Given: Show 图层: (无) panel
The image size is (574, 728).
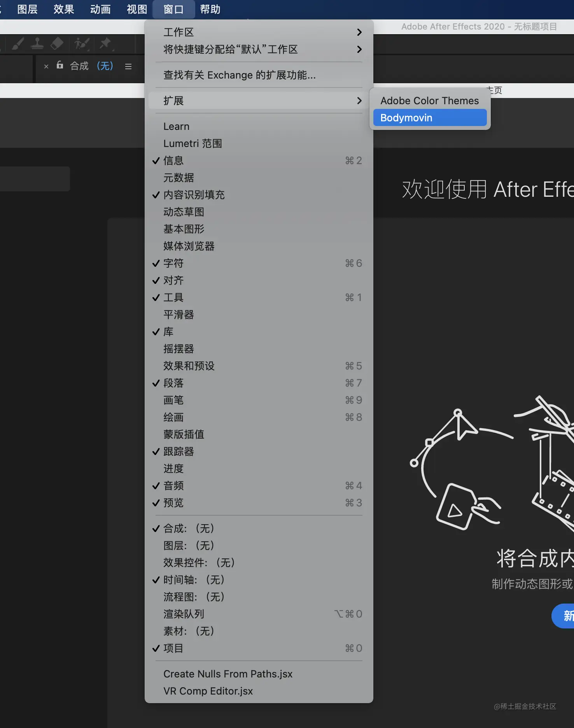Looking at the screenshot, I should tap(259, 546).
